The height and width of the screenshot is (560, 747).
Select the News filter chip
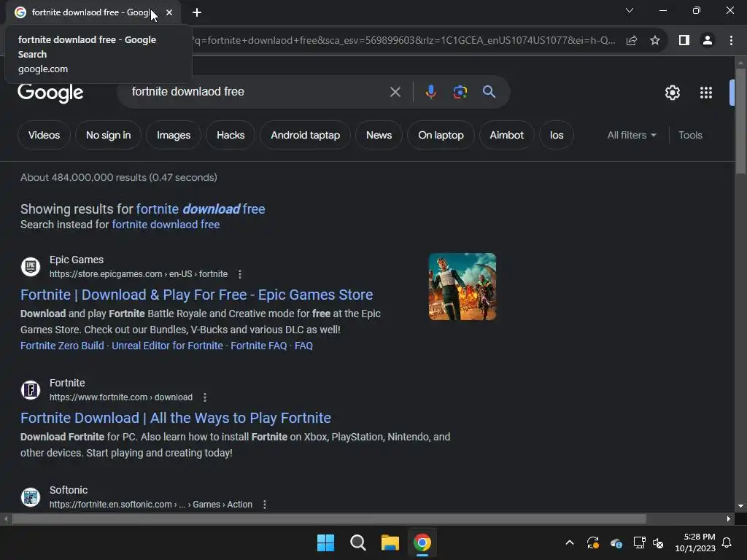tap(379, 135)
